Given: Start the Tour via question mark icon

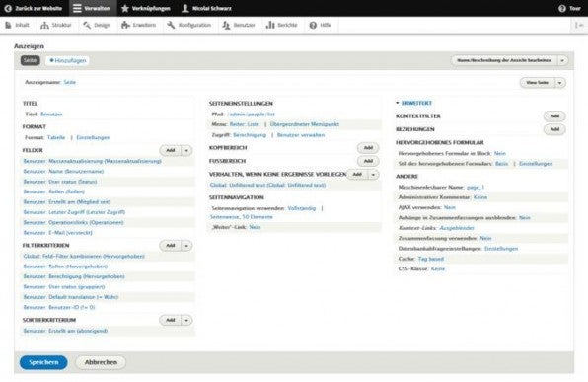Looking at the screenshot, I should click(x=561, y=8).
